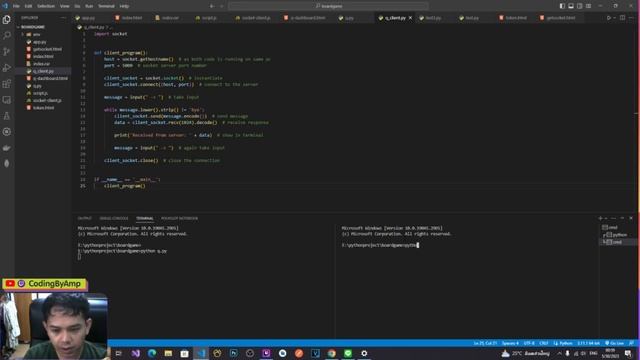Open the Search view in activity bar

(x=7, y=36)
